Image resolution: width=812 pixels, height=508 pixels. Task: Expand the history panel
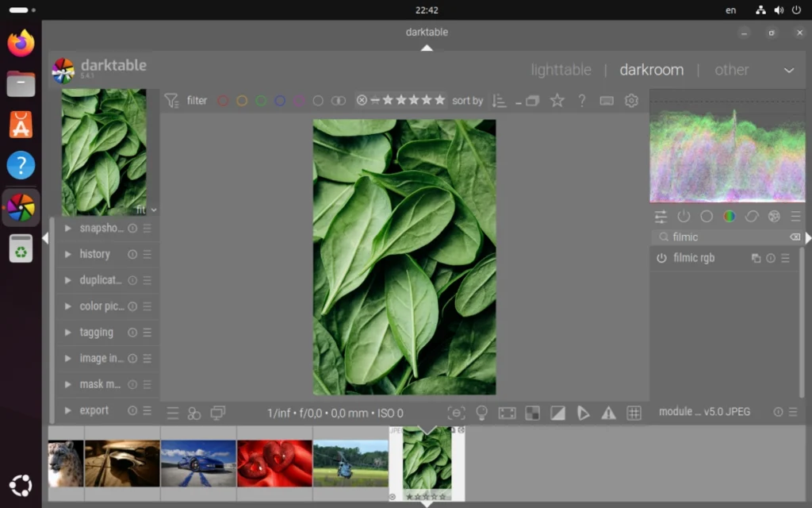point(68,254)
